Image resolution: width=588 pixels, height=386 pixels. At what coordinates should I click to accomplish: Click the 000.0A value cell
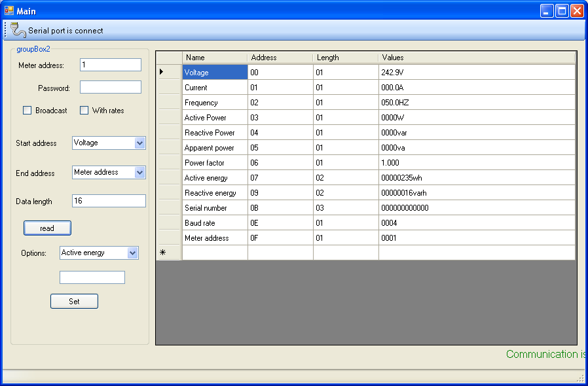pos(477,87)
